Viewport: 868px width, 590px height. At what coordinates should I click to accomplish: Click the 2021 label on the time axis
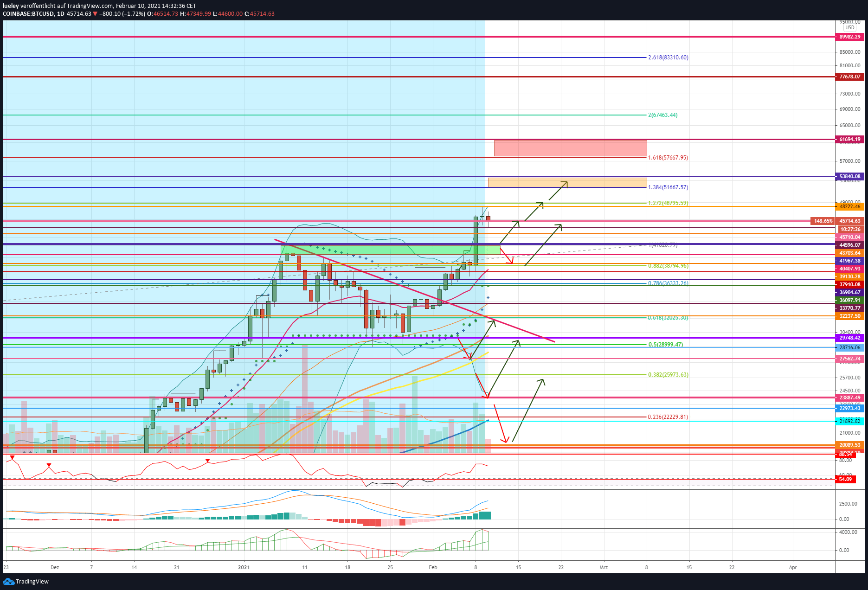244,567
